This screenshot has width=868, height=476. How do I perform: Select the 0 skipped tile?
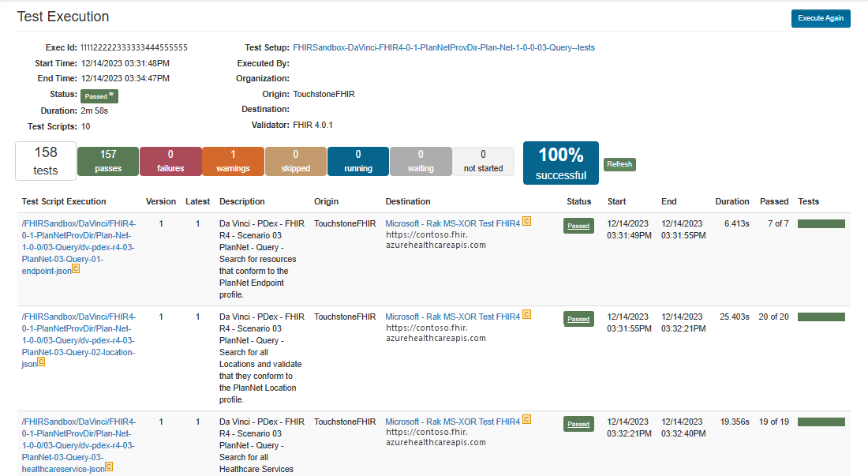click(x=296, y=161)
